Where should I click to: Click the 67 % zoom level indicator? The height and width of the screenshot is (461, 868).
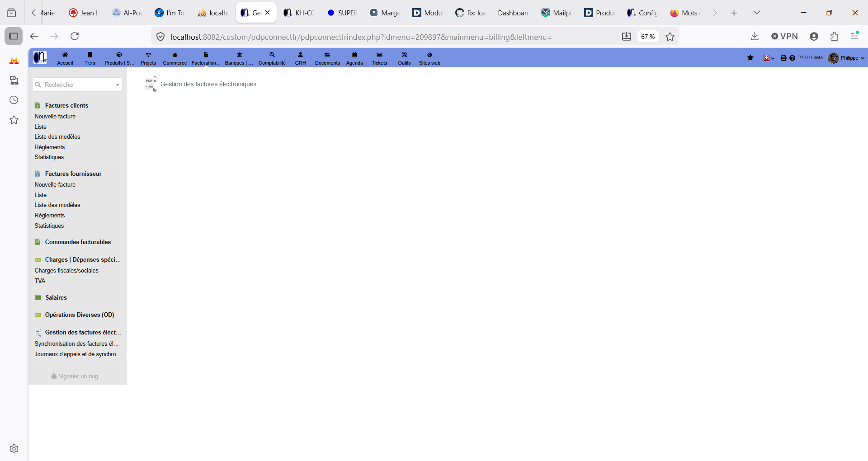pyautogui.click(x=648, y=37)
